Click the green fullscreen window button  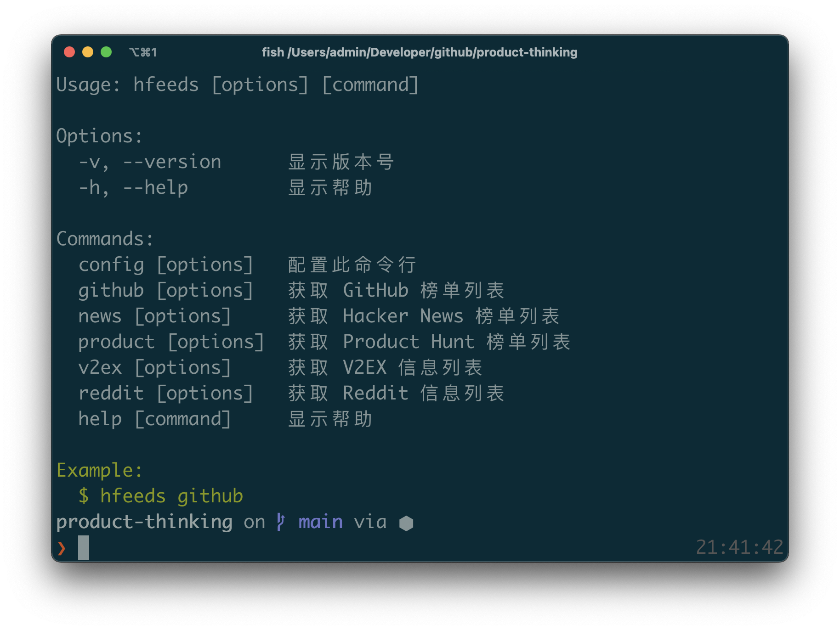[x=106, y=52]
